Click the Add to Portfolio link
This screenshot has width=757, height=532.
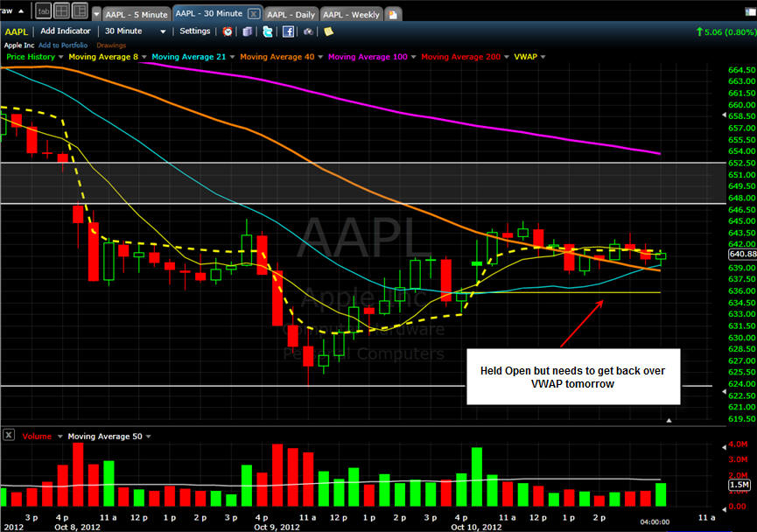click(63, 45)
